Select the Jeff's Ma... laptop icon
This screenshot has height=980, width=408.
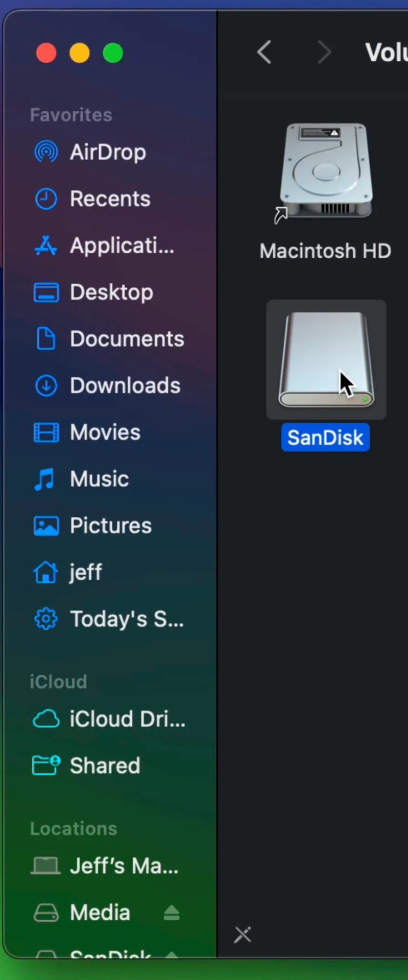point(46,866)
